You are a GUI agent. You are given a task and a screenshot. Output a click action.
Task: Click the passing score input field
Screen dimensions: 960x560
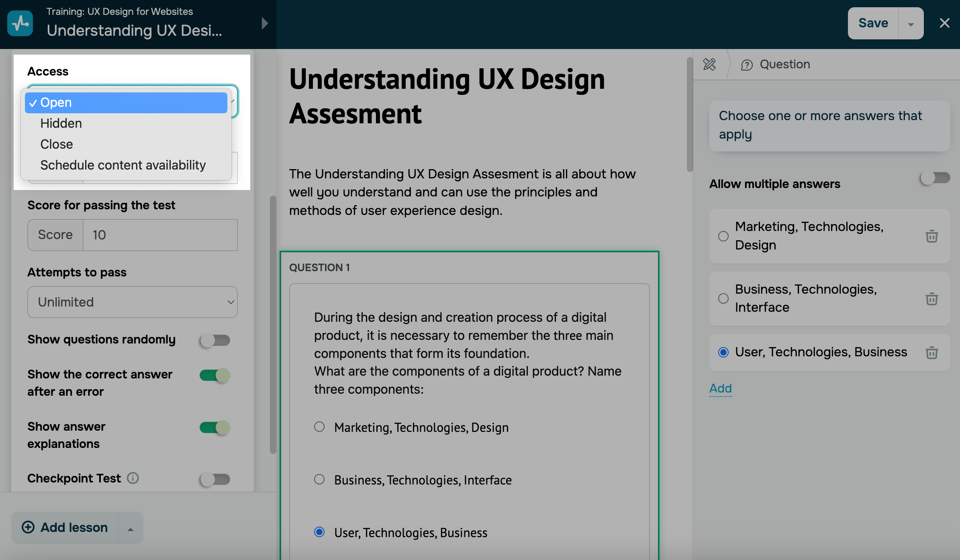160,235
